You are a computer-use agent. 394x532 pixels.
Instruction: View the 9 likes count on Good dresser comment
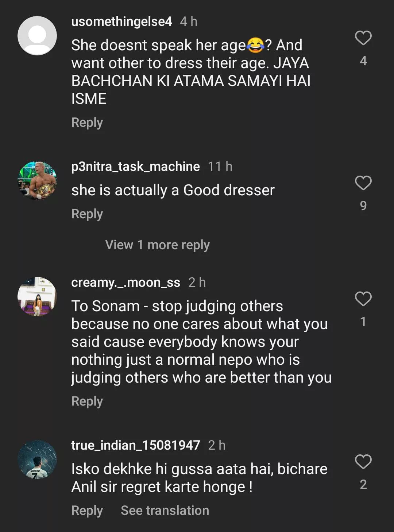[363, 206]
